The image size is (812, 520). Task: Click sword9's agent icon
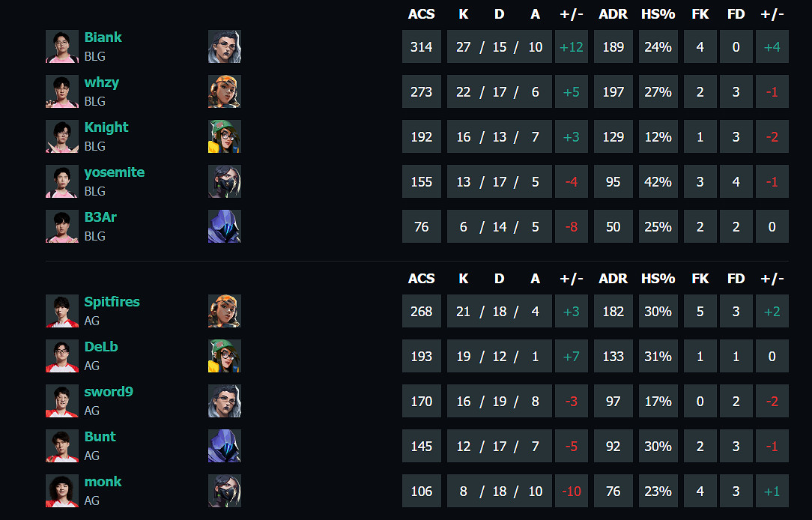pos(224,401)
